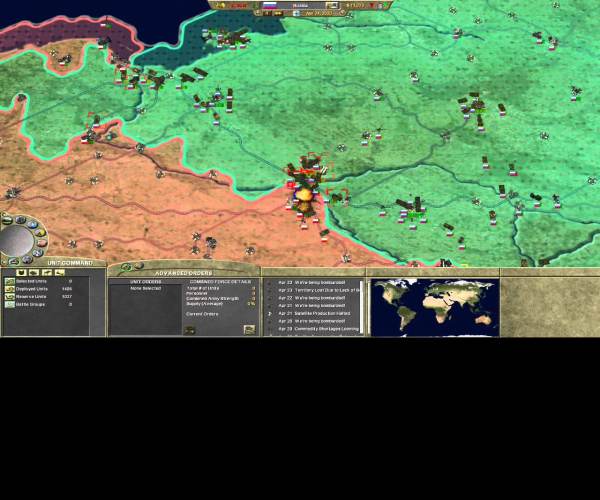This screenshot has height=500, width=600.
Task: Click the calendar icon beside the date
Action: tap(296, 13)
